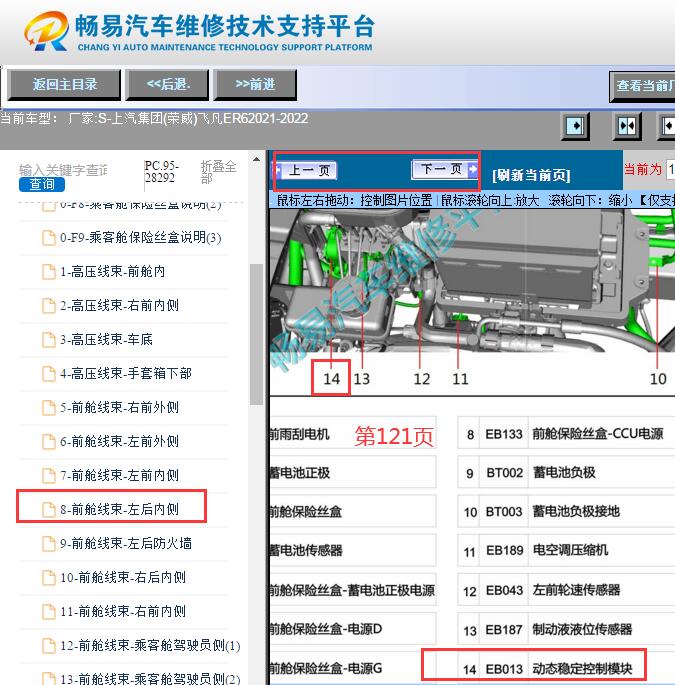This screenshot has width=675, height=685.
Task: Click panel icon with right-pointing diamond arrow
Action: [575, 126]
